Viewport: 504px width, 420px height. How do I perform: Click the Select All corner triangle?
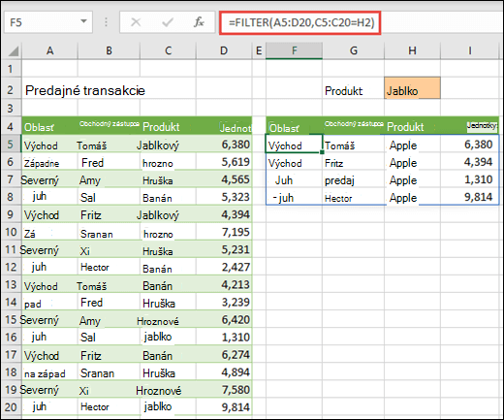click(13, 50)
